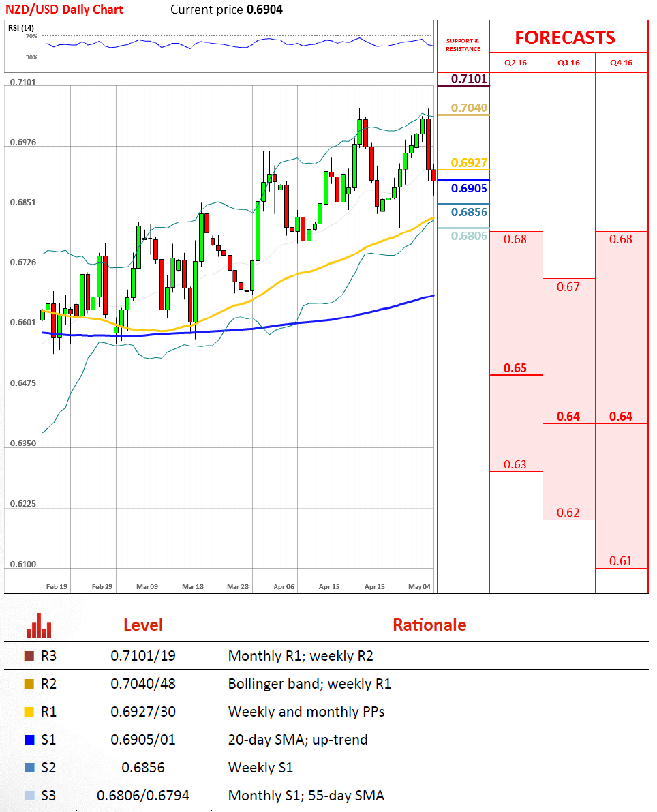Click the Monthly R1; weekly R2 rationale
The height and width of the screenshot is (812, 657).
click(301, 656)
